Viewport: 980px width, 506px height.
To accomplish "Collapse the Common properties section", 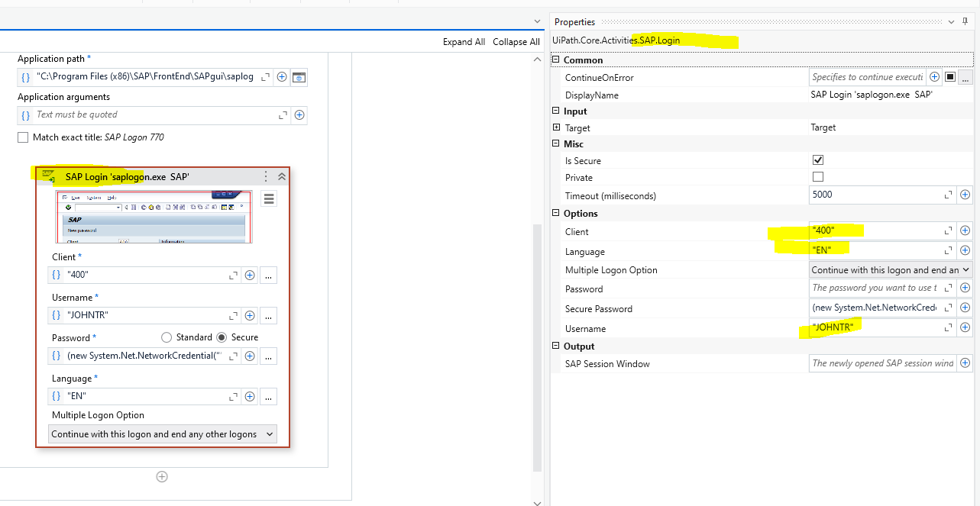I will [x=556, y=60].
